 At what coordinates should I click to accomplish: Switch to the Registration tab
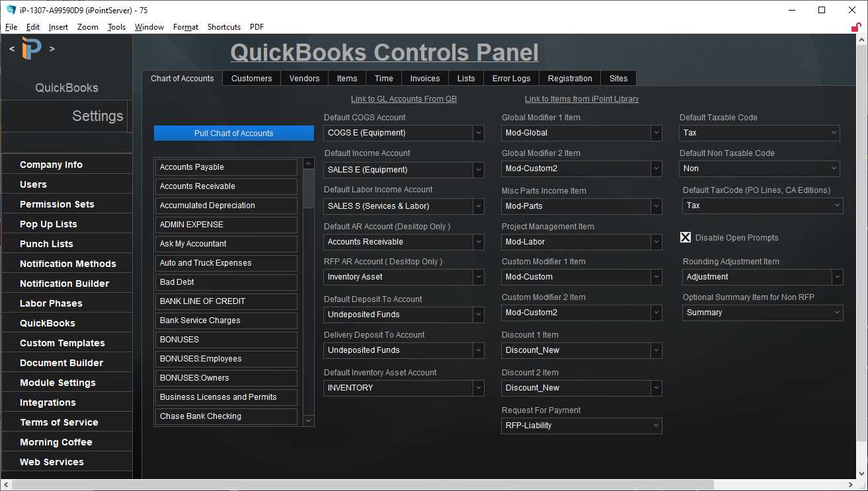[x=570, y=78]
